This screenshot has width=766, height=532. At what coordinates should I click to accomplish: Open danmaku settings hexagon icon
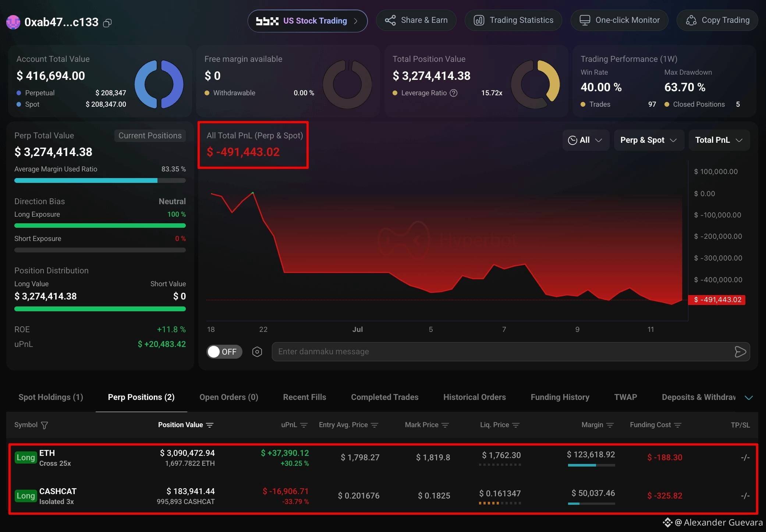[x=257, y=352]
